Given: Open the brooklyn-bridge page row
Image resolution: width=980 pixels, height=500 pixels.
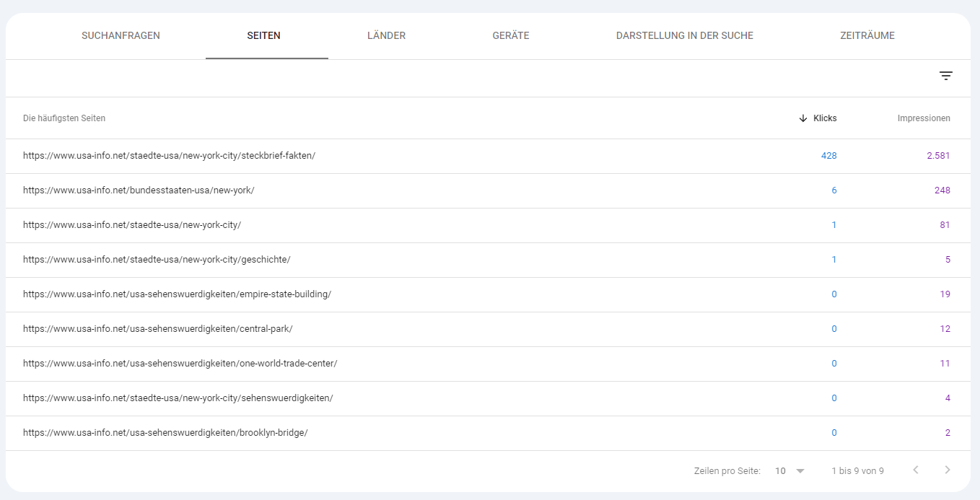Looking at the screenshot, I should pos(165,433).
